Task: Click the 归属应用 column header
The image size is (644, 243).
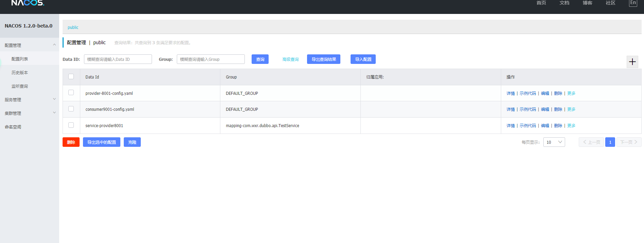Action: pos(431,77)
